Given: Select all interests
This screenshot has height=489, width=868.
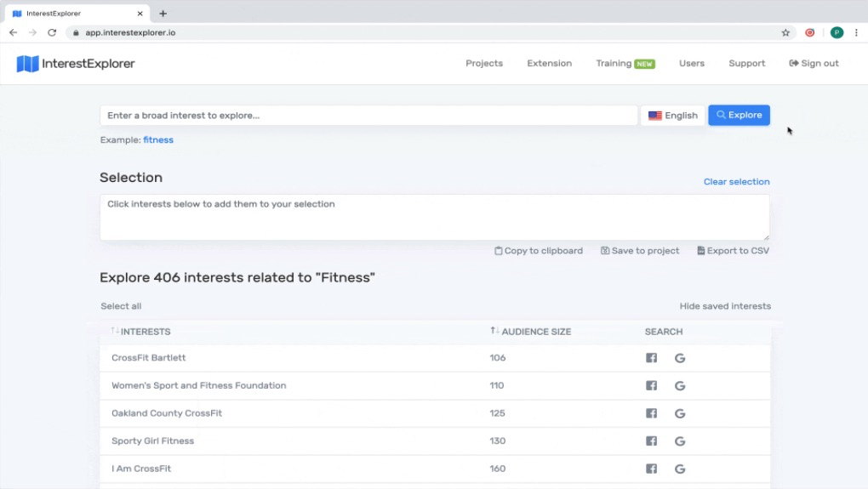Looking at the screenshot, I should click(x=121, y=306).
